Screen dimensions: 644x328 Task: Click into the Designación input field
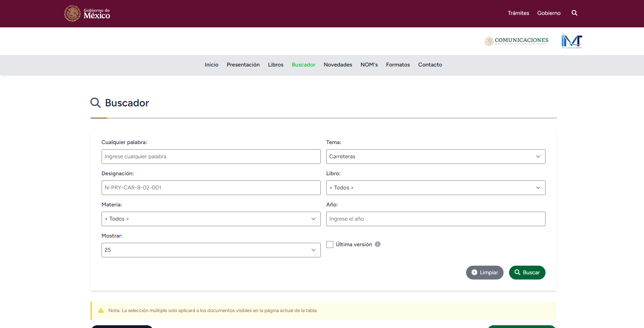[211, 188]
